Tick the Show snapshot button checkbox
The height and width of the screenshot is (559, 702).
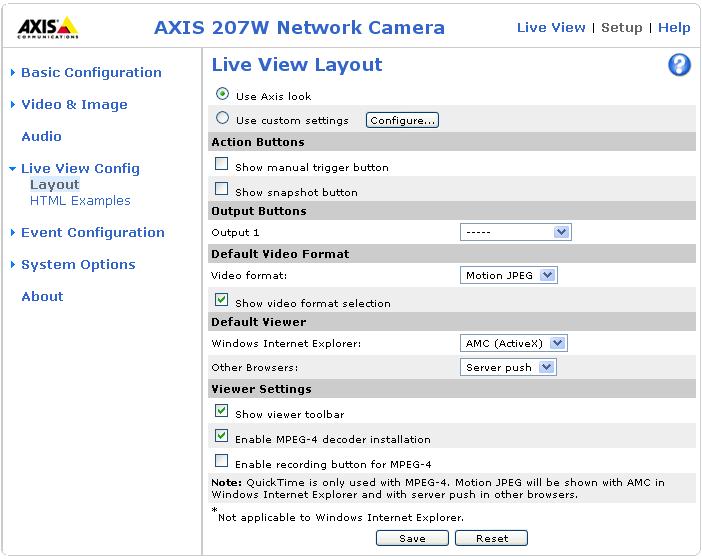[x=222, y=189]
